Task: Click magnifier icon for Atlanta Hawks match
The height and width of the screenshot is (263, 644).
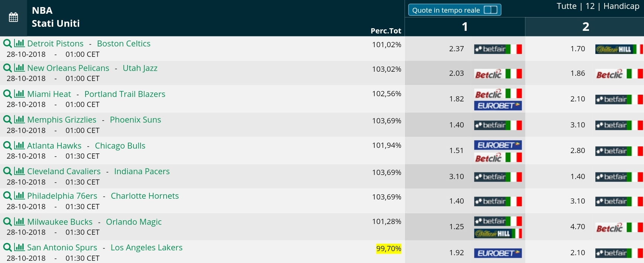Action: coord(7,146)
